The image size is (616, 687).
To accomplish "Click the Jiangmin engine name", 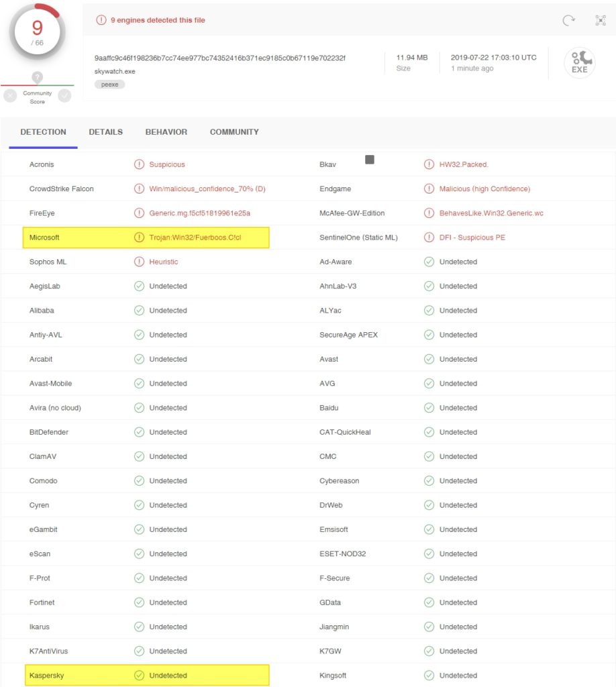I will [334, 627].
